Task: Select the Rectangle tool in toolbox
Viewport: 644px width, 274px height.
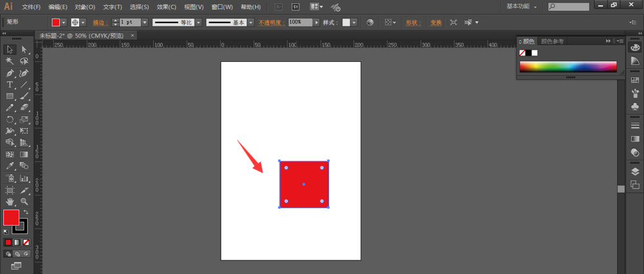Action: click(x=10, y=96)
